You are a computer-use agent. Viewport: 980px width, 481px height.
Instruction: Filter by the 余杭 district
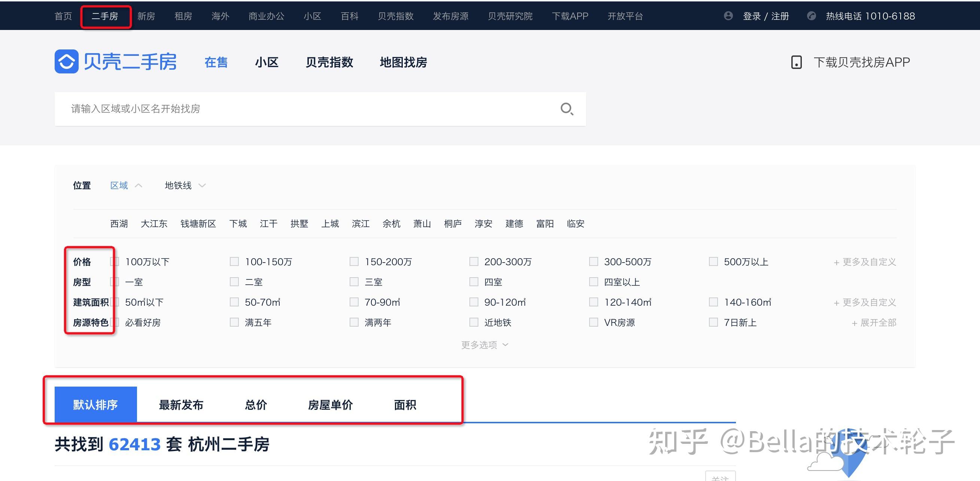click(392, 224)
